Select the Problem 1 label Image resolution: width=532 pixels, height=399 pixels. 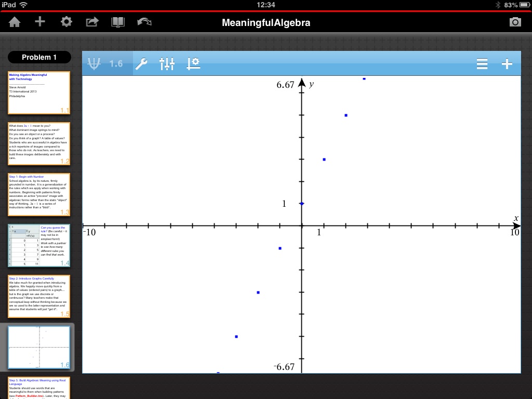click(39, 57)
